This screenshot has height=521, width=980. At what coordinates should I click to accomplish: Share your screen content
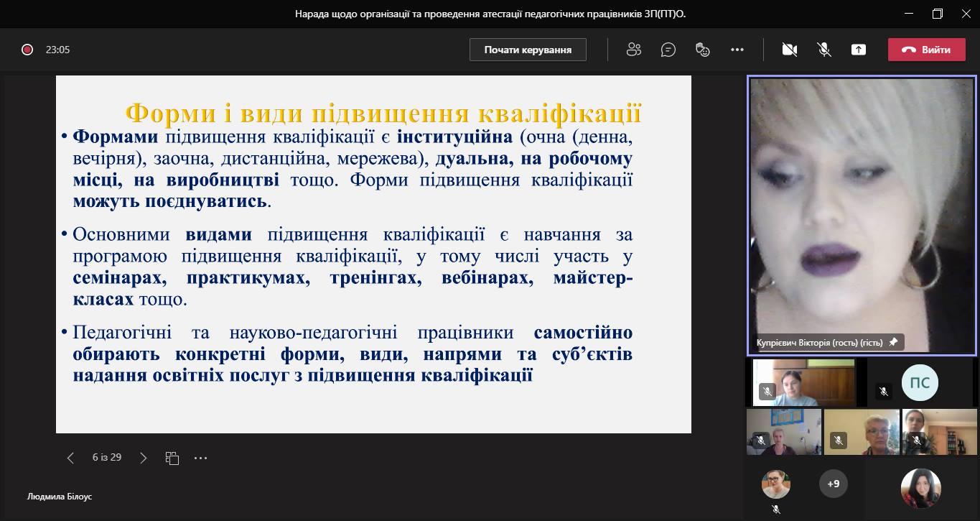(x=859, y=50)
